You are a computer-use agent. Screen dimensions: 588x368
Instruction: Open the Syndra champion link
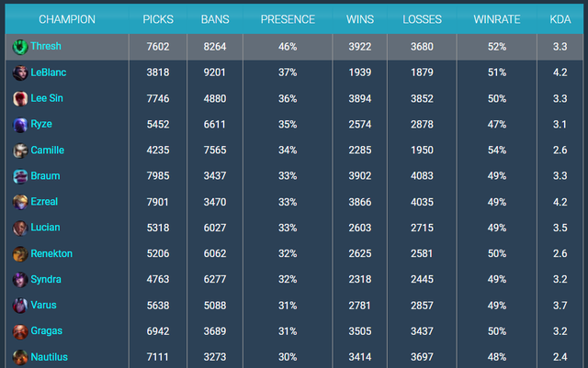coord(46,280)
